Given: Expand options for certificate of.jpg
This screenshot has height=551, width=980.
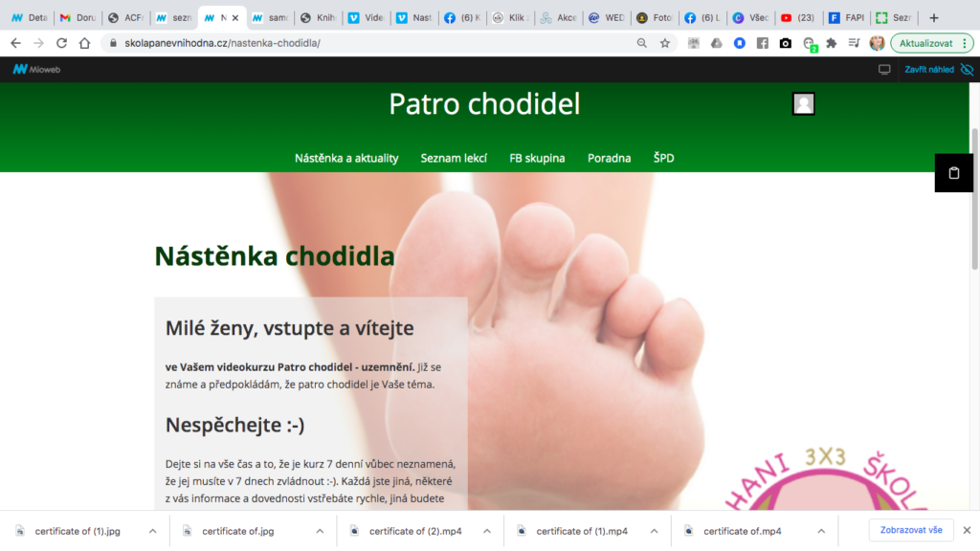Looking at the screenshot, I should 320,531.
